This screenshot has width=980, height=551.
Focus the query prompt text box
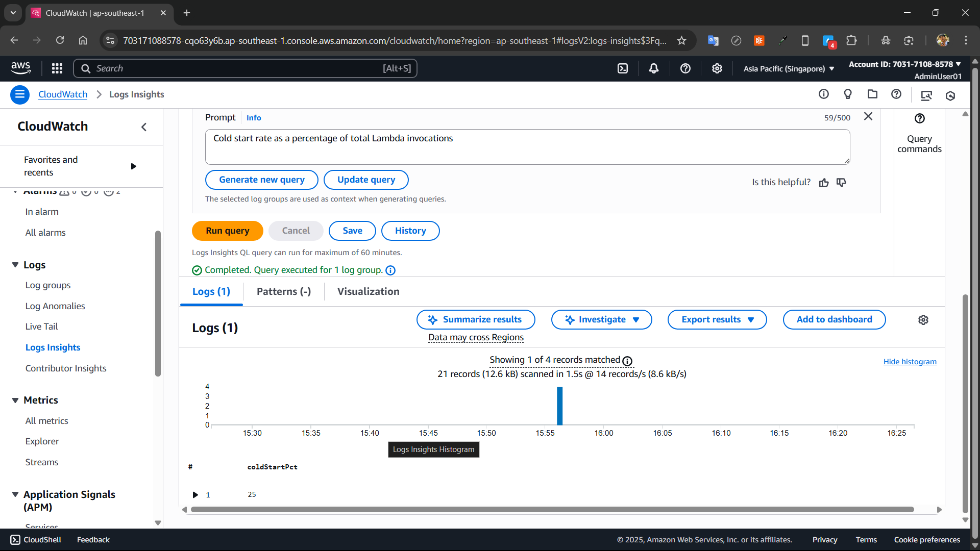527,147
